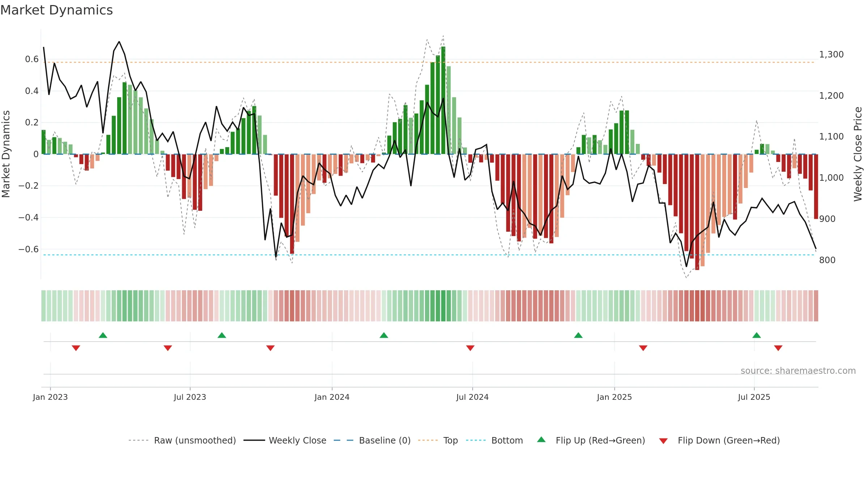Click the tallest green bar near June 2024
The image size is (868, 488).
tap(443, 100)
